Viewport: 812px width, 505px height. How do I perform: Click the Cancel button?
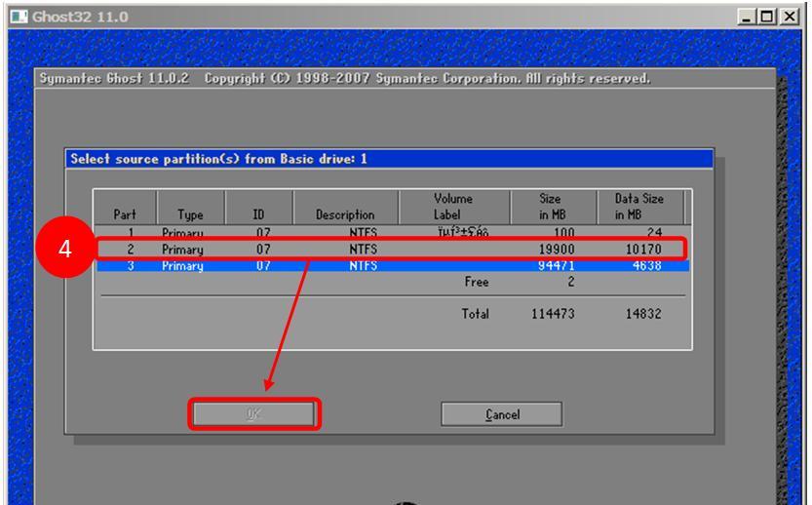(x=501, y=414)
